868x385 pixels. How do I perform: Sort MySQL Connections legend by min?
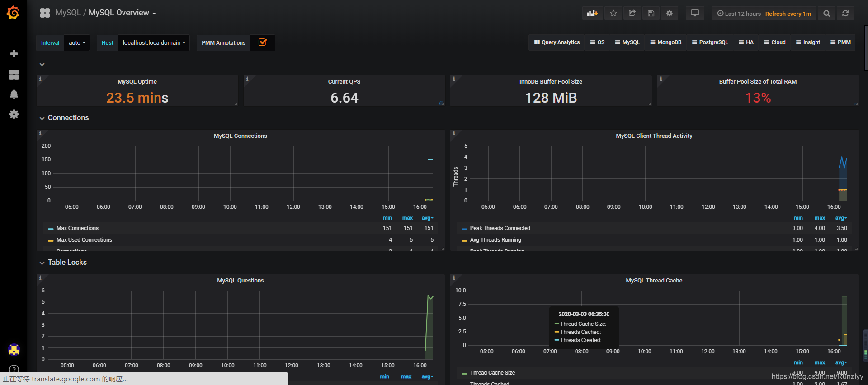pos(387,218)
